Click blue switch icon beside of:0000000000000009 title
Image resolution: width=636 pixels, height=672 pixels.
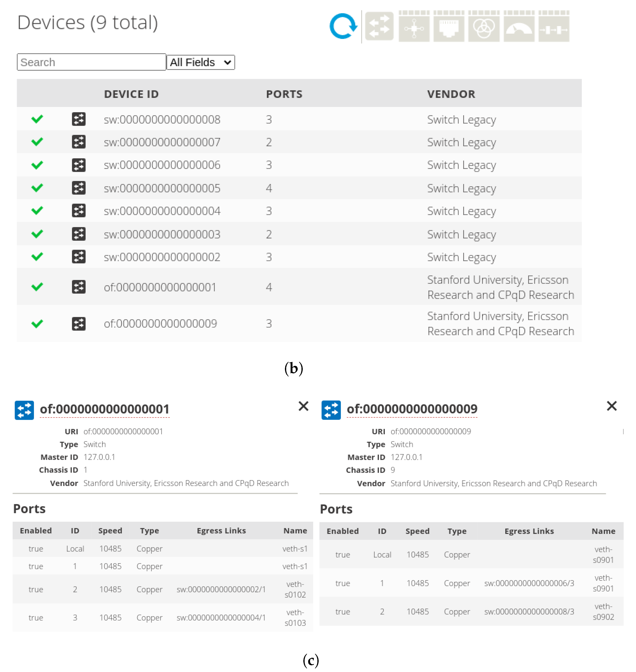point(331,410)
